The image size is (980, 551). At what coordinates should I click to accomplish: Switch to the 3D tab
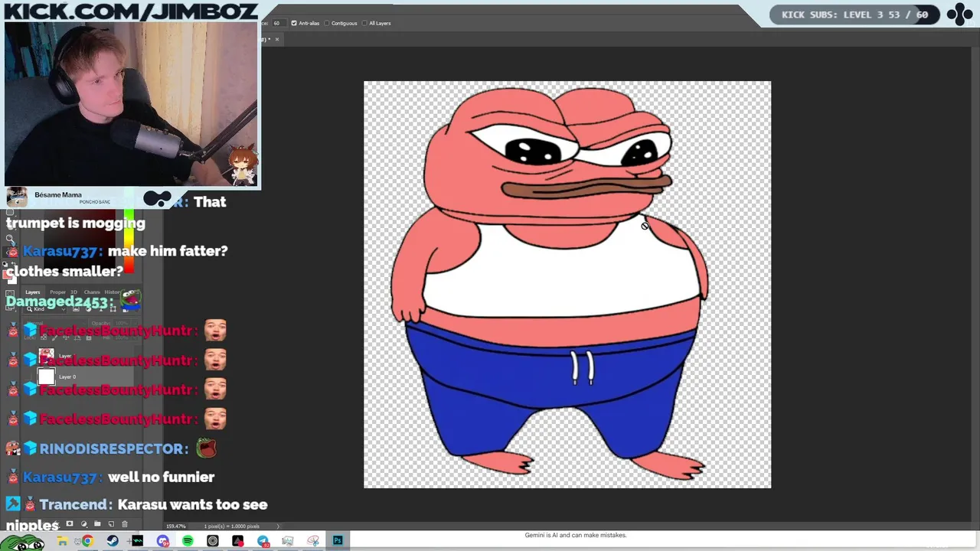click(x=74, y=292)
